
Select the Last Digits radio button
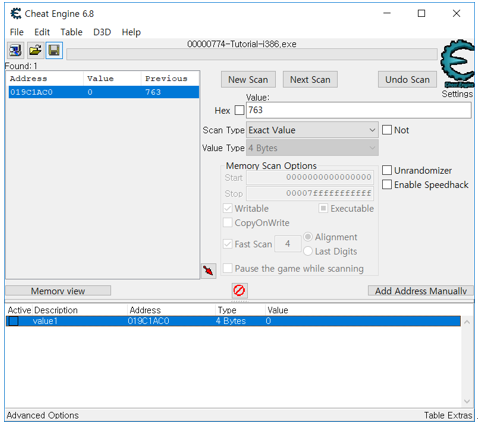(x=308, y=251)
